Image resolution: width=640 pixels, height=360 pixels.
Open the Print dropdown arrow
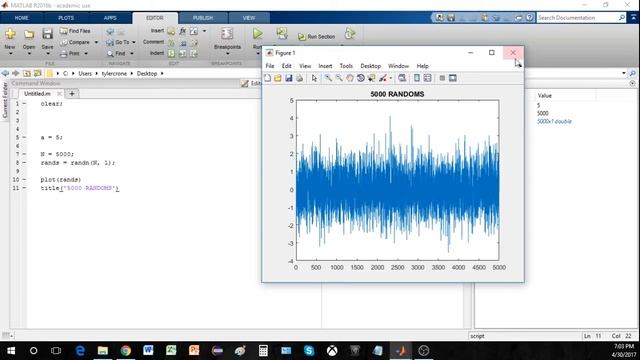[x=86, y=53]
